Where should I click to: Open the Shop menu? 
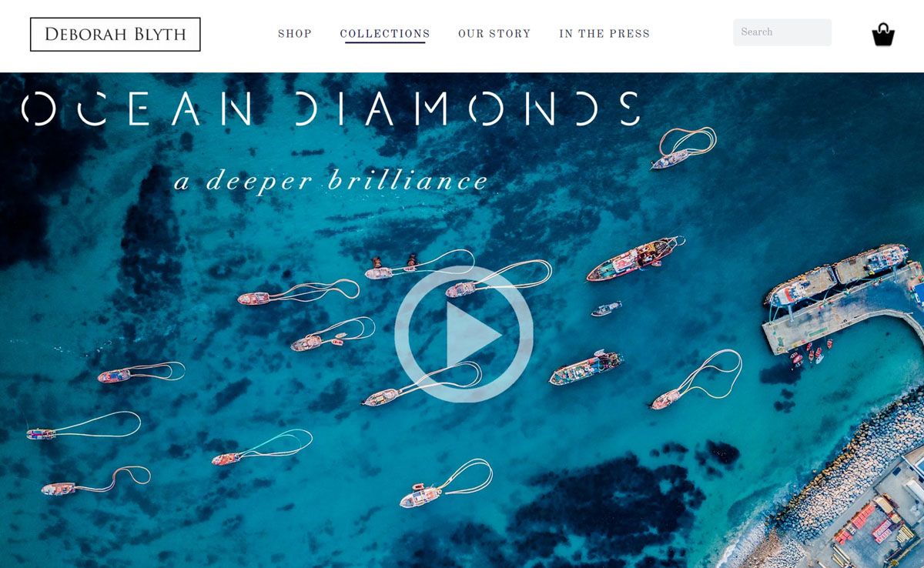[x=295, y=34]
